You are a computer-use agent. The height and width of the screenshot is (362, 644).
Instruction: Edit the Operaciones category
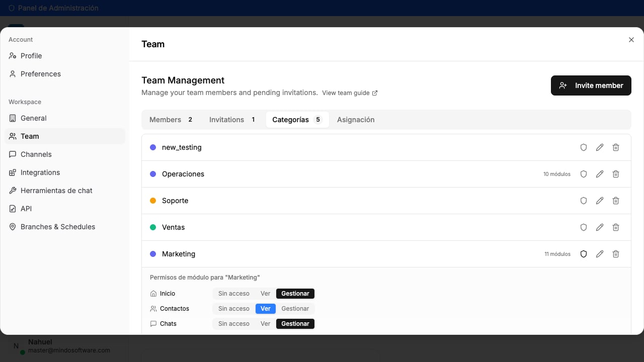point(600,174)
